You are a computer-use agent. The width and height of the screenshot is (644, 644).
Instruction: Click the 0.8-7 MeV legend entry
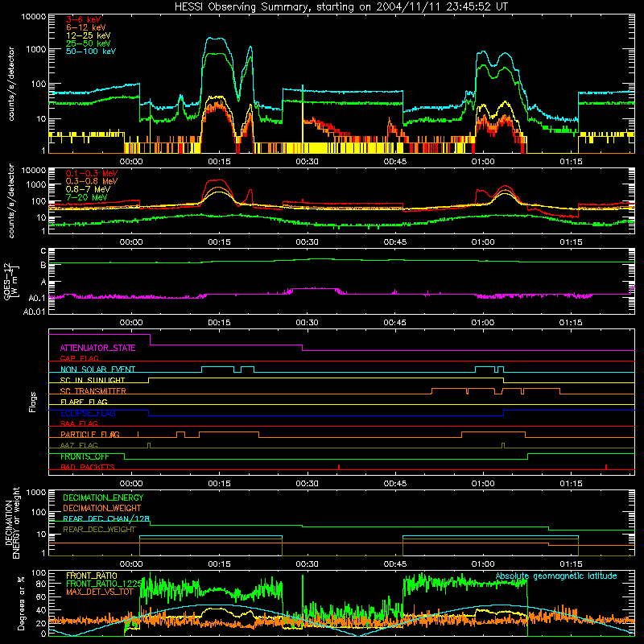(x=88, y=189)
